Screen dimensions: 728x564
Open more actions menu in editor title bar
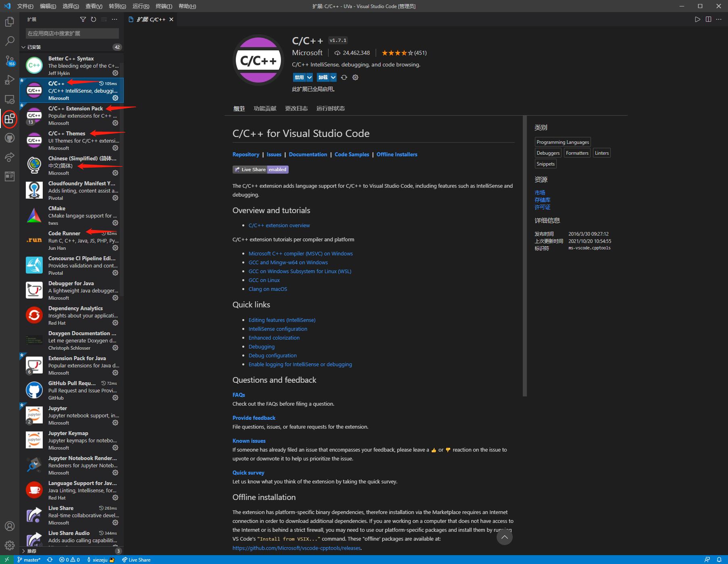719,19
